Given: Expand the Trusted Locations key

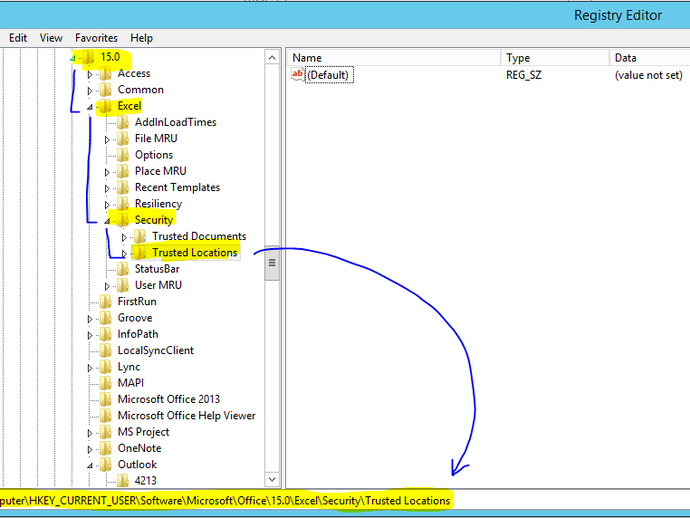Looking at the screenshot, I should pos(124,253).
